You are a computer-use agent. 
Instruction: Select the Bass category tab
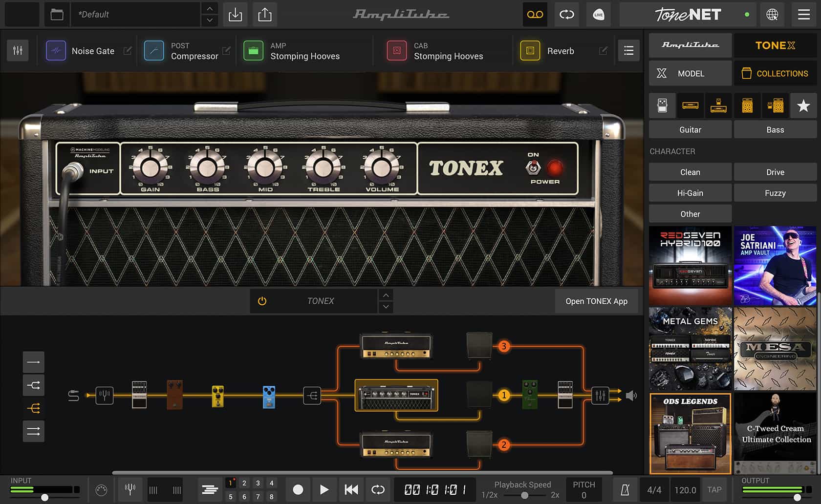point(775,129)
